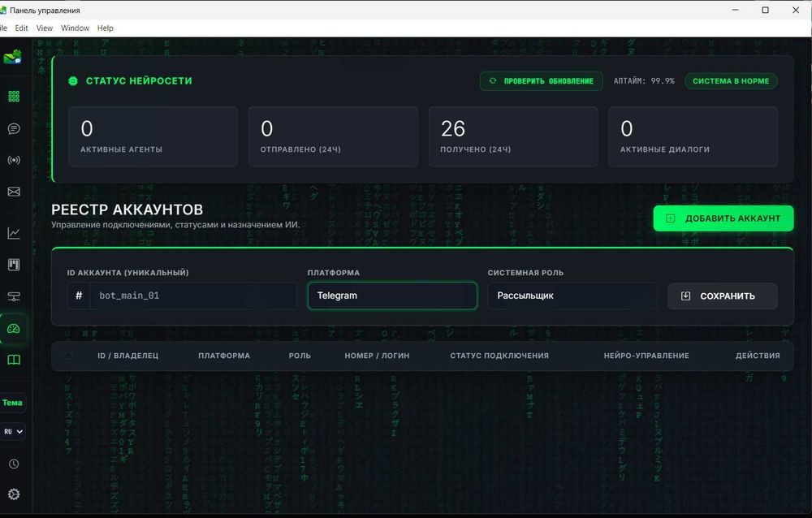Open the RU language dropdown
Viewport: 812px width, 518px height.
(13, 431)
